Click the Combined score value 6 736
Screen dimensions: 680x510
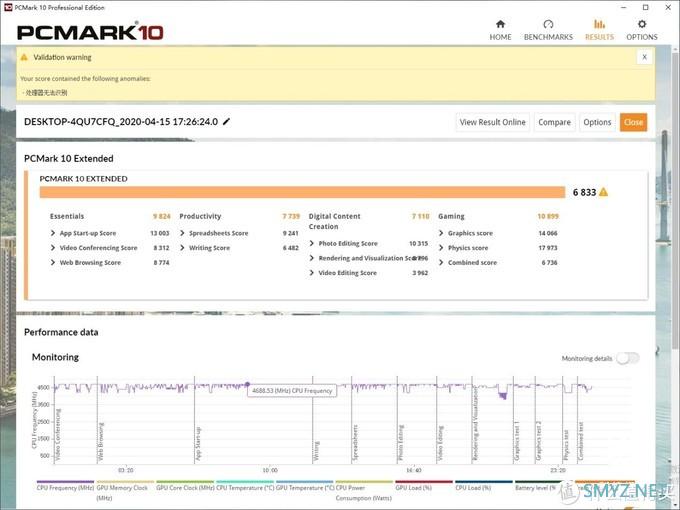tap(549, 263)
